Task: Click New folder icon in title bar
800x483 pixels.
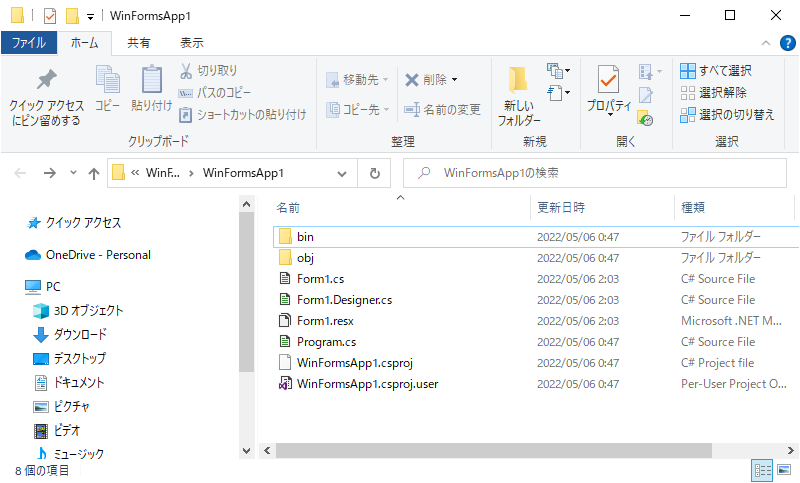Action: coord(72,16)
